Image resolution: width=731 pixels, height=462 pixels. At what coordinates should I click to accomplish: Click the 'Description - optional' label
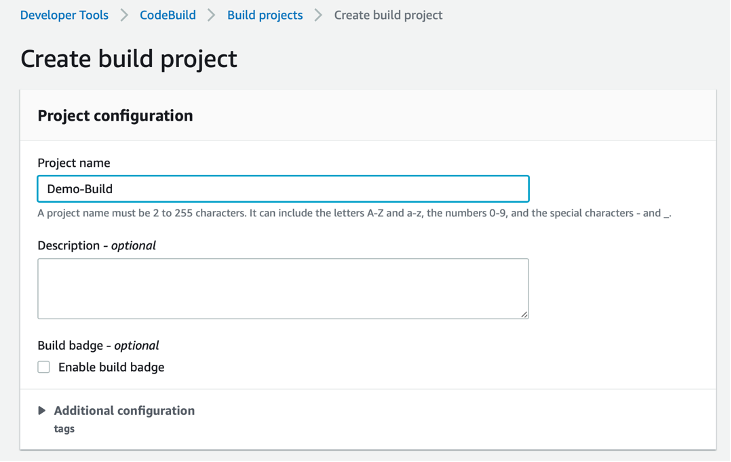point(96,245)
